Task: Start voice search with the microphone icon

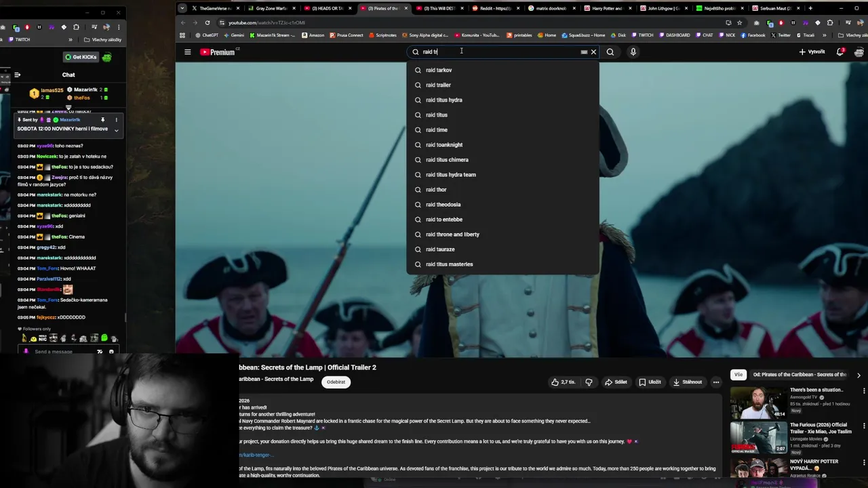Action: tap(633, 52)
